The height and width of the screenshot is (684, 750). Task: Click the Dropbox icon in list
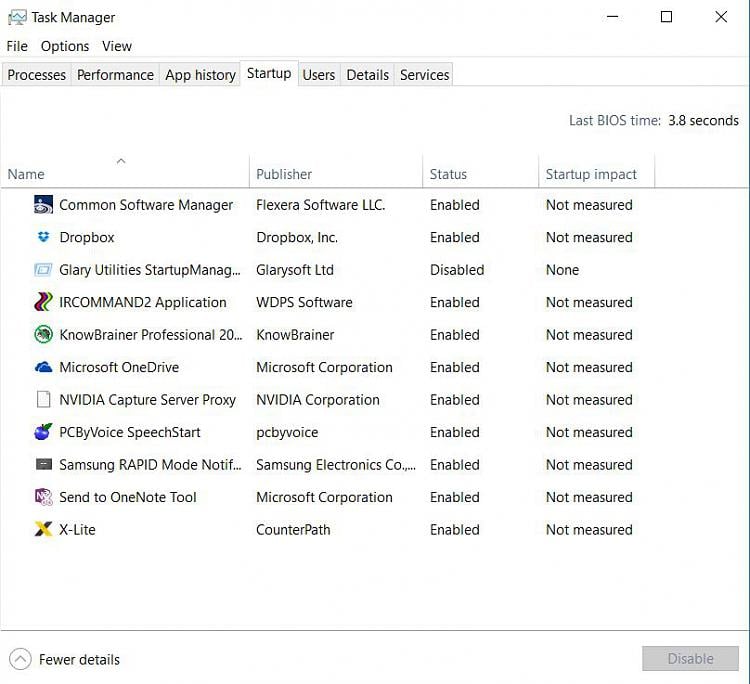(44, 237)
